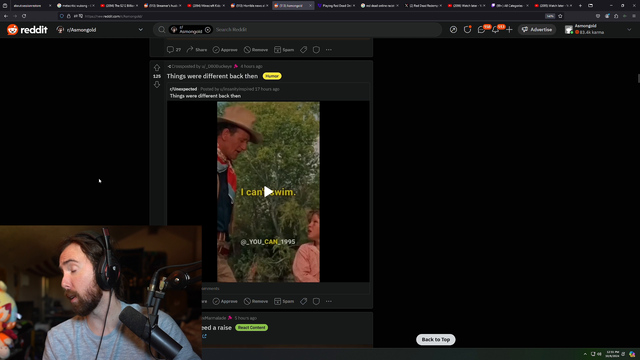This screenshot has height=360, width=640.
Task: Open the browser application menu icon
Action: click(634, 16)
